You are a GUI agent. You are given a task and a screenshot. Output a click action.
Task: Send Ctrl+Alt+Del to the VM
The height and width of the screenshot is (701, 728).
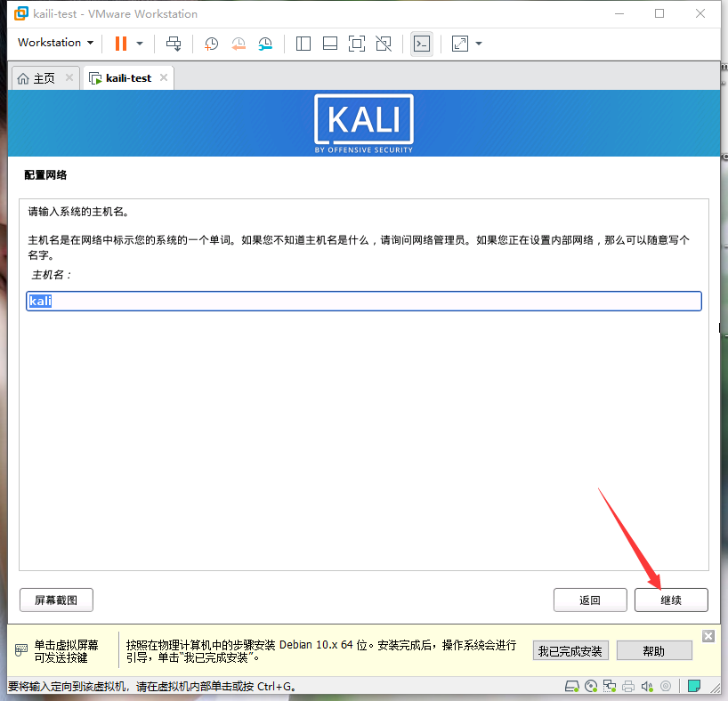pyautogui.click(x=174, y=44)
